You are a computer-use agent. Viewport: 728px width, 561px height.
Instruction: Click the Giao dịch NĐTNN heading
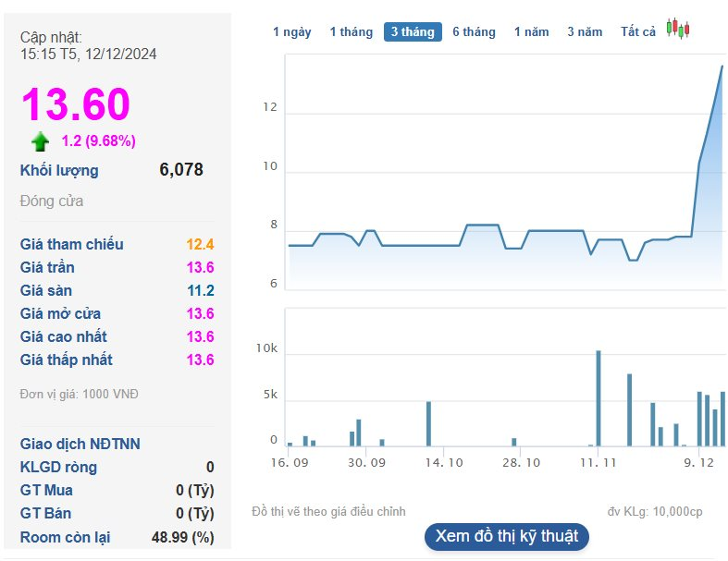(x=80, y=444)
